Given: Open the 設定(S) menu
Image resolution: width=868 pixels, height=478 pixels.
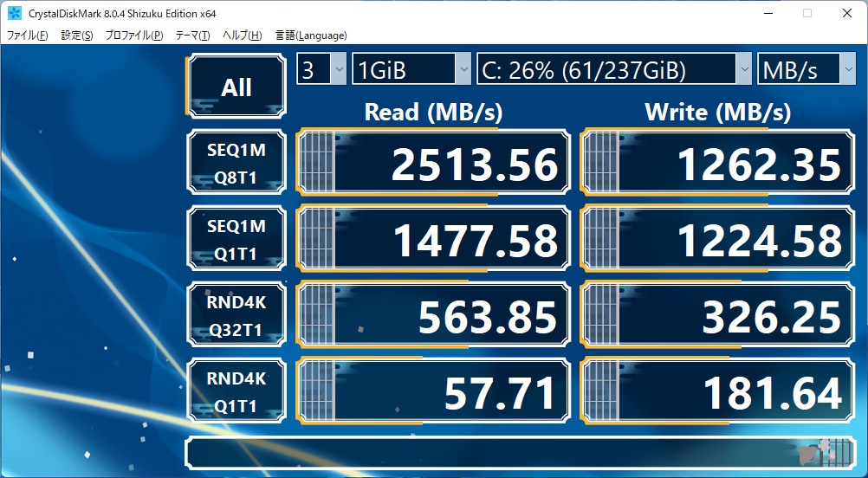Looking at the screenshot, I should (77, 36).
